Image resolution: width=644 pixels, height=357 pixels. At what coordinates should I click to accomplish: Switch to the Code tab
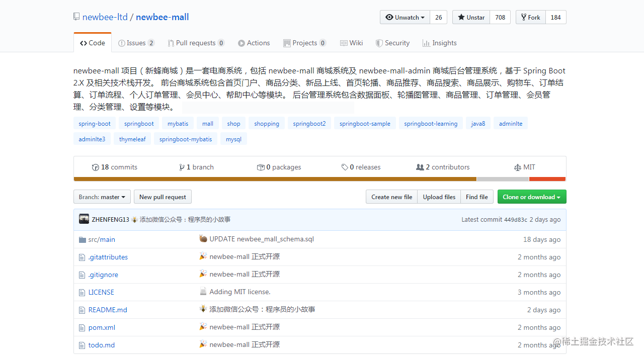(x=93, y=43)
